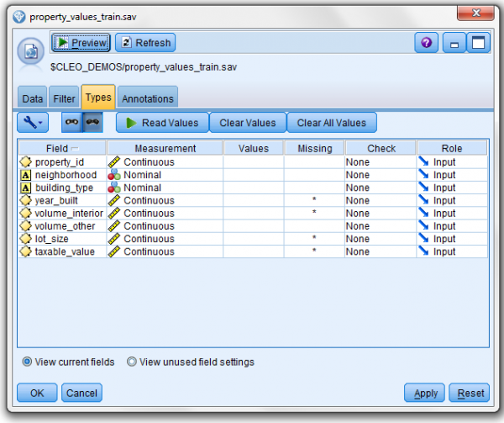Click the Refresh button
This screenshot has height=423, width=504.
coord(145,42)
